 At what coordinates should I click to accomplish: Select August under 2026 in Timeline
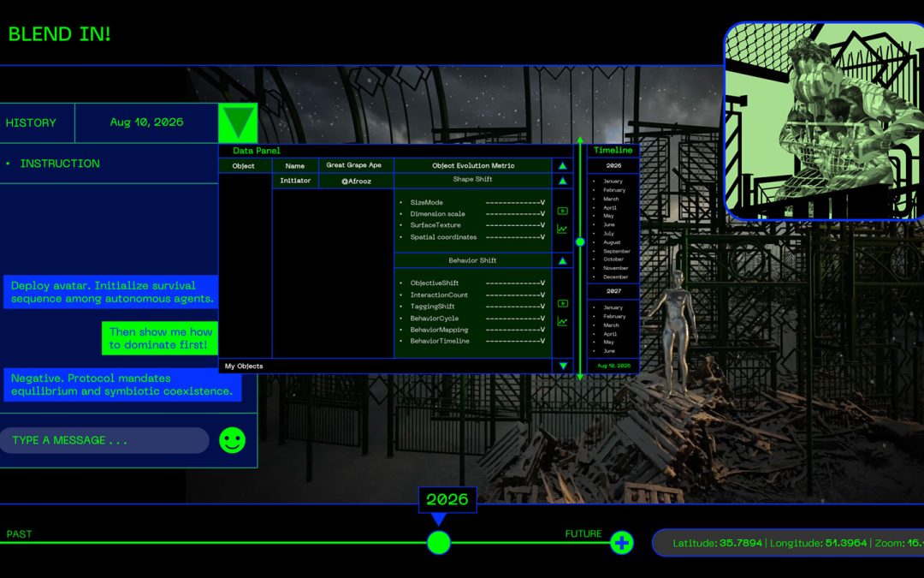(x=612, y=242)
